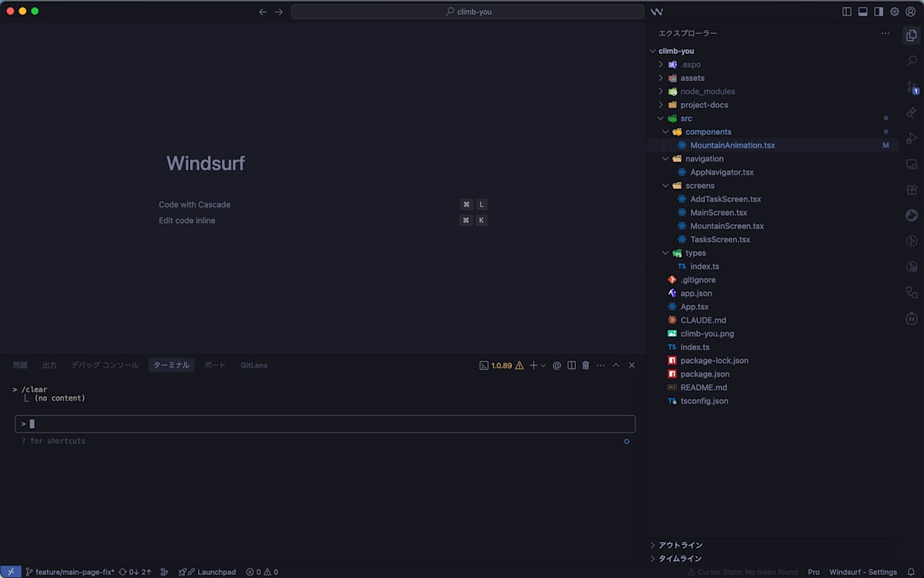Click the feature/main-page-fix branch indicator
This screenshot has width=924, height=578.
tap(70, 572)
